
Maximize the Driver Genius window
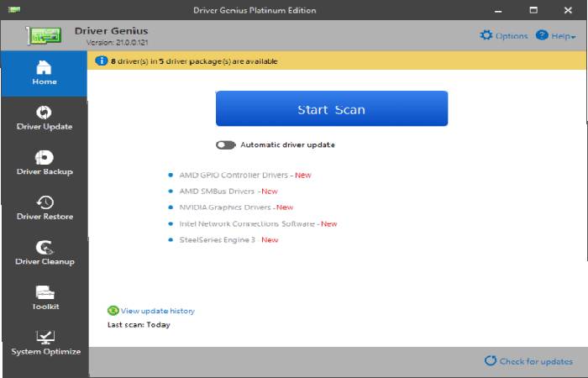click(x=533, y=10)
